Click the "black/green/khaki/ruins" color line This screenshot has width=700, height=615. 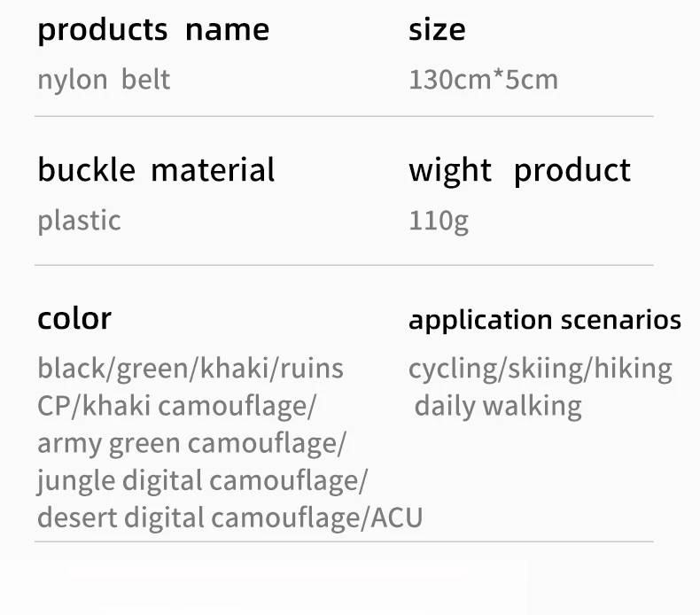(190, 368)
